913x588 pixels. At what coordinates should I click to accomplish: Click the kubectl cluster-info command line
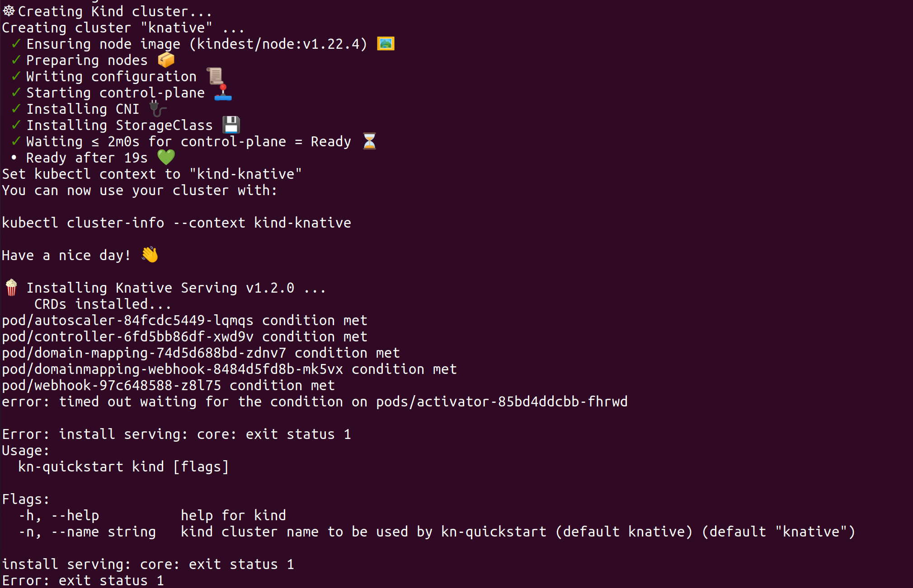(x=176, y=223)
